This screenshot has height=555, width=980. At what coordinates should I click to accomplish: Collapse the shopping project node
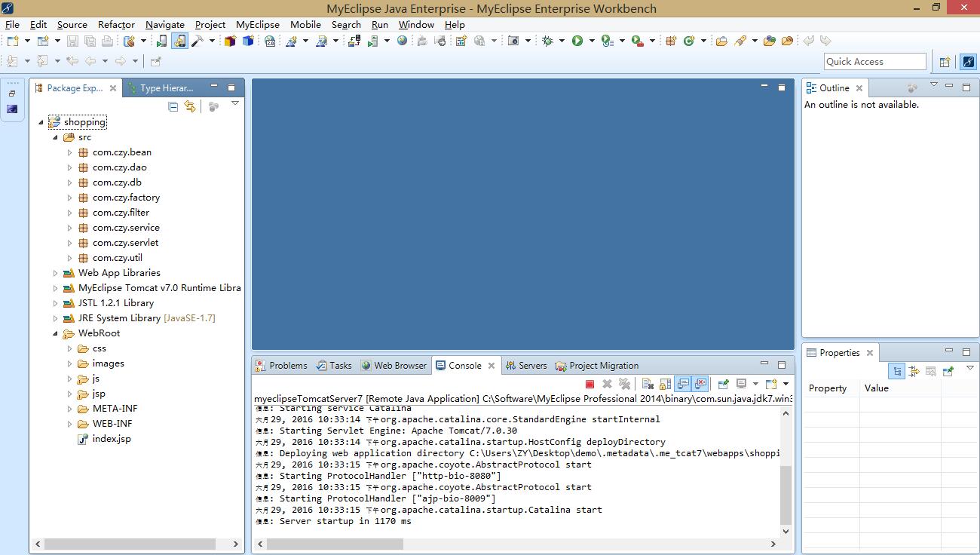(x=41, y=122)
